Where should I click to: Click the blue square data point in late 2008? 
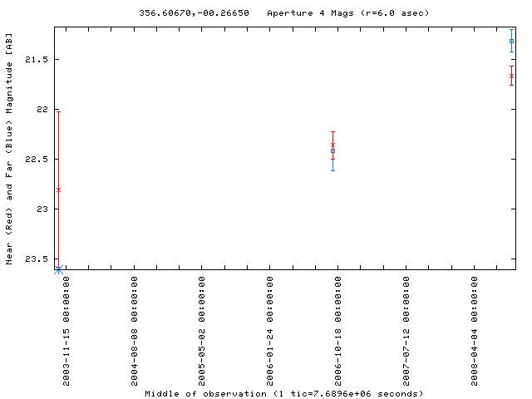coord(512,41)
